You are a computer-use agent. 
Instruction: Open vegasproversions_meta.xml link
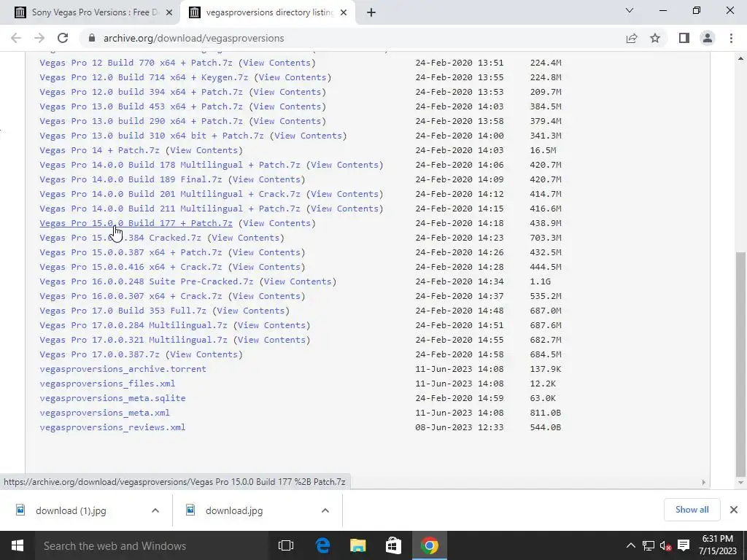coord(104,413)
